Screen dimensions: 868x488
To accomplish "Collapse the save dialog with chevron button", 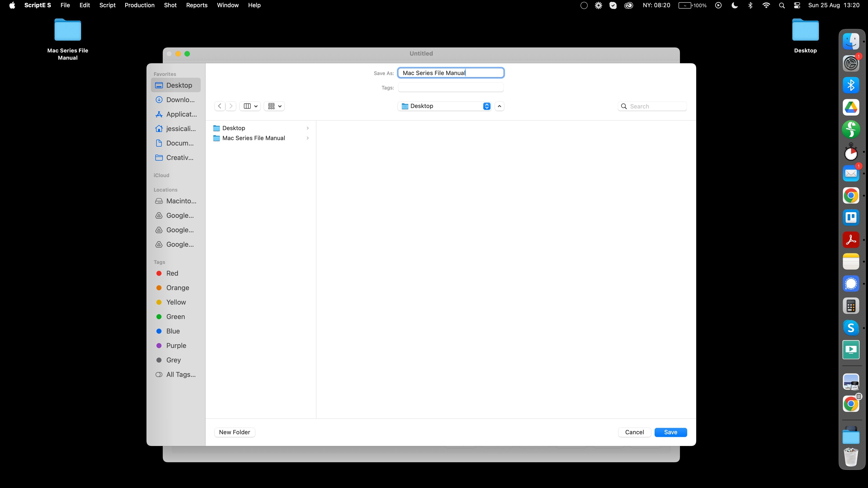I will 499,106.
